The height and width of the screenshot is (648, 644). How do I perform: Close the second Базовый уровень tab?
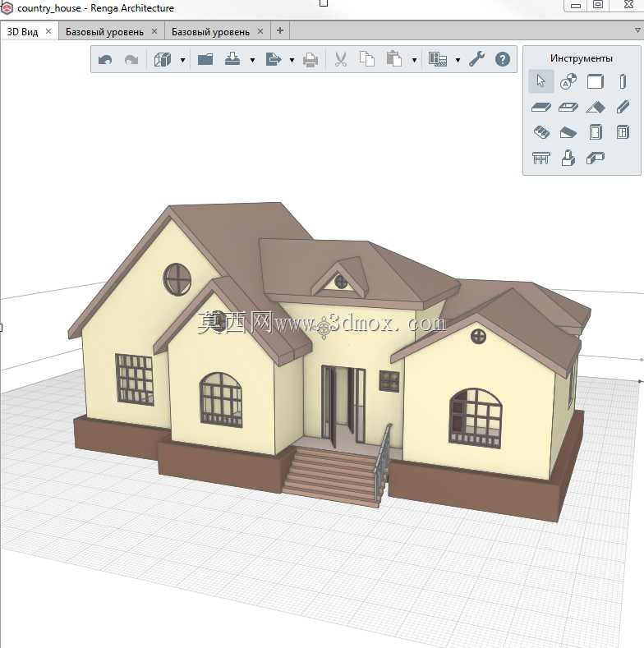click(x=260, y=31)
